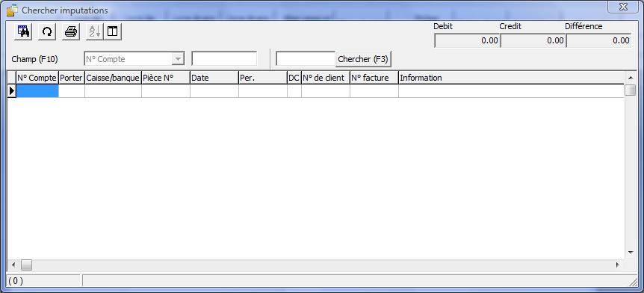Open the N° Compte field dropdown
This screenshot has height=293, width=644.
[178, 59]
